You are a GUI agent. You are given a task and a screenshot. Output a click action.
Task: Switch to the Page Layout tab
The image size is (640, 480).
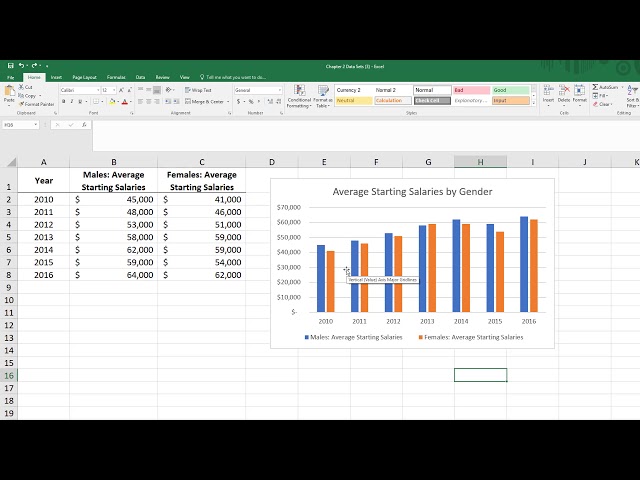(84, 77)
